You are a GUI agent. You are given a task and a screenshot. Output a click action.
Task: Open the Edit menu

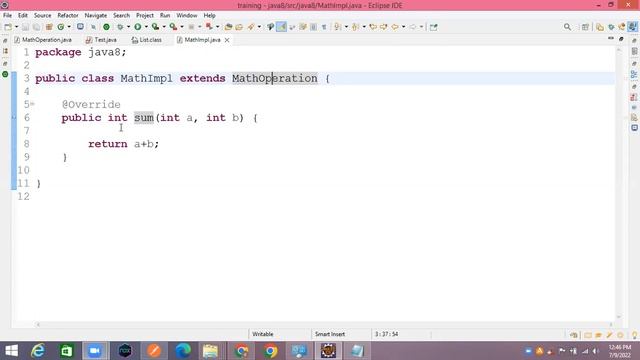[22, 15]
